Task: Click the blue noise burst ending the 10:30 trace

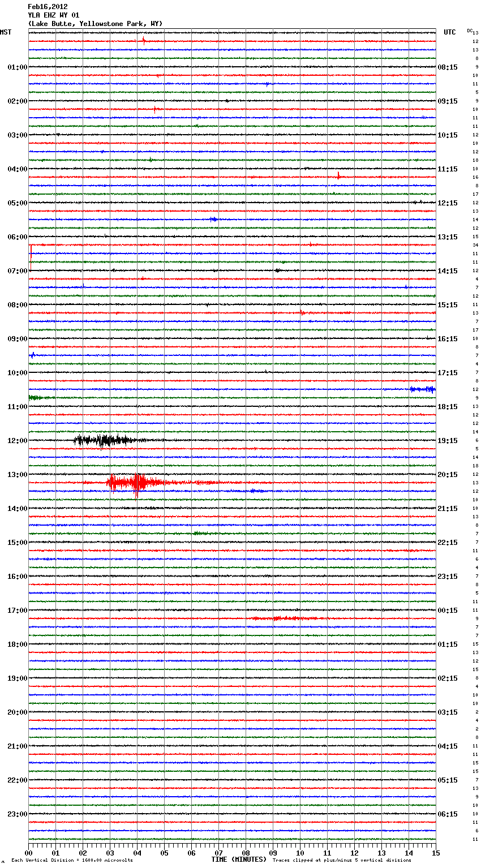Action: [423, 389]
